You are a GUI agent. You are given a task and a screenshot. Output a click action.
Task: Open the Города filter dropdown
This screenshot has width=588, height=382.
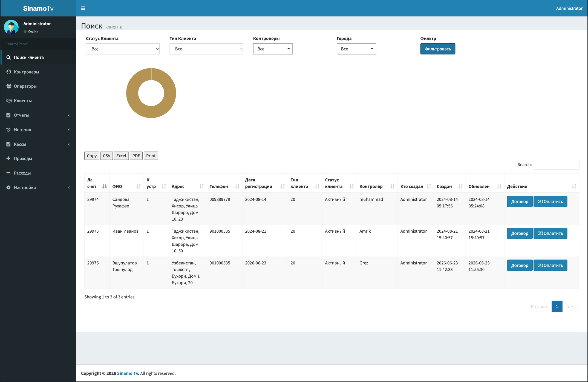tap(356, 49)
